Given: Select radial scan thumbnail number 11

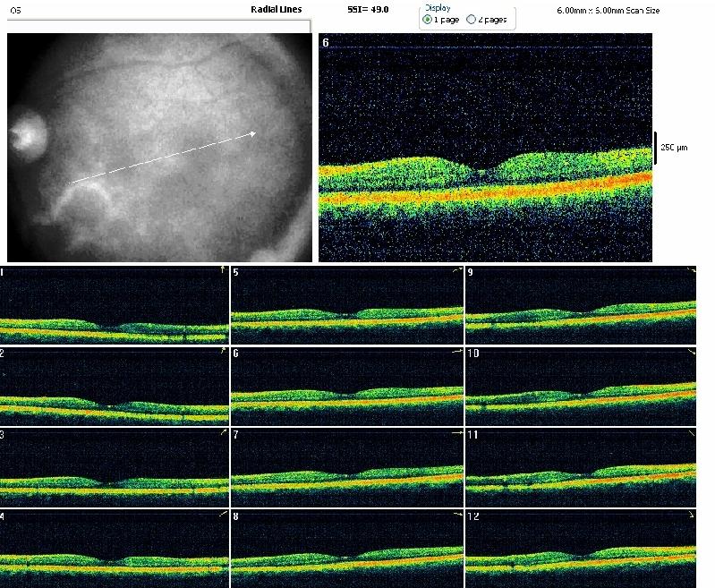Looking at the screenshot, I should pos(581,467).
